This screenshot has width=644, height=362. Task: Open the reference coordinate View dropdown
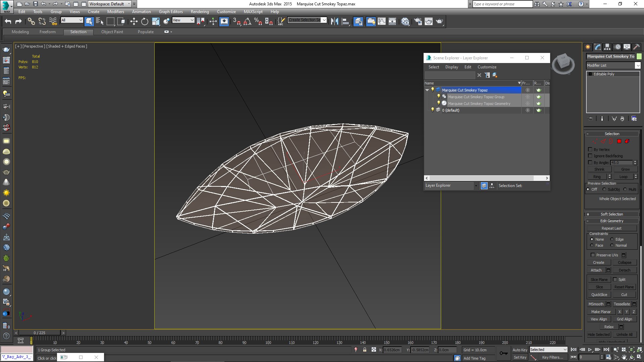(x=183, y=20)
